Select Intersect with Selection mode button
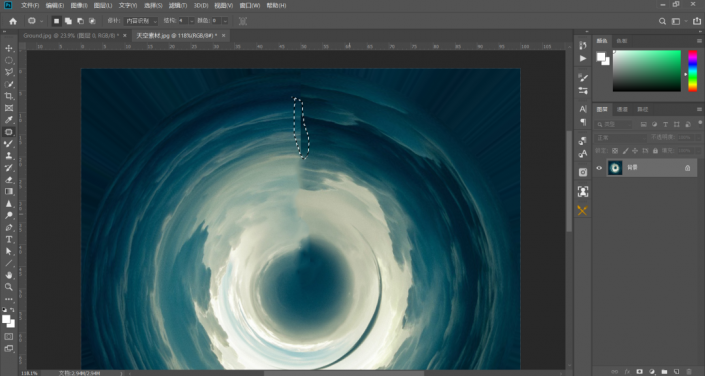705x376 pixels. click(x=92, y=21)
